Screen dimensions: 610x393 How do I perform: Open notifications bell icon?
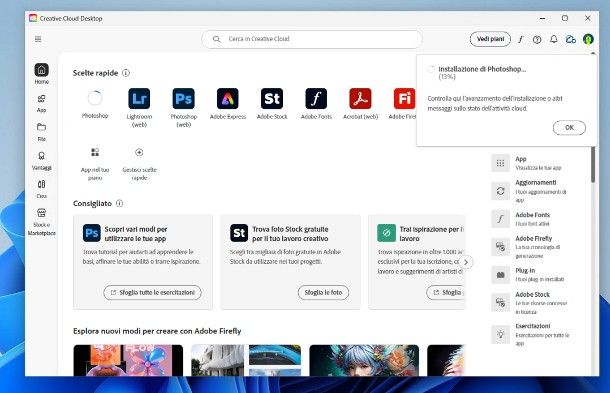coord(554,39)
